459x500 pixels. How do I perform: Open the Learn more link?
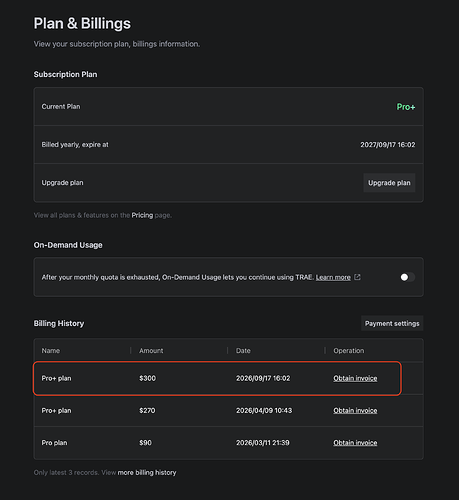pyautogui.click(x=333, y=277)
